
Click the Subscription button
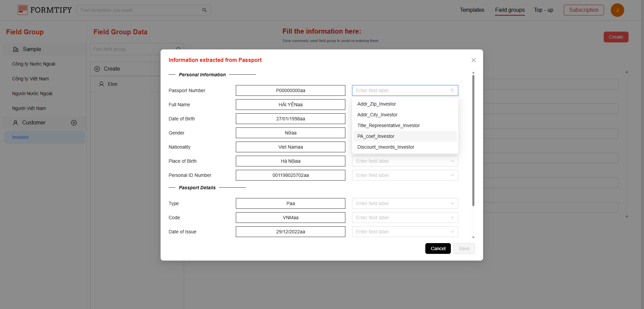tap(584, 10)
